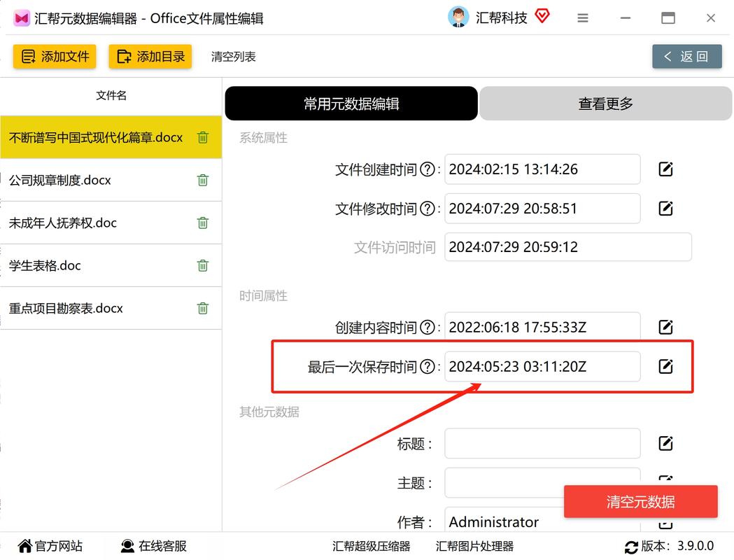The image size is (734, 560).
Task: Click 文件修改时间 value field
Action: point(542,209)
